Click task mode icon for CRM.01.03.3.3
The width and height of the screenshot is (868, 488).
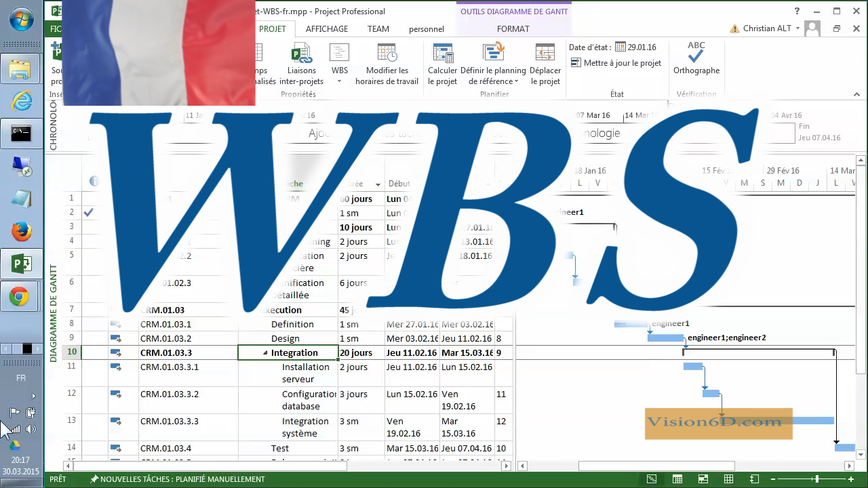(115, 421)
